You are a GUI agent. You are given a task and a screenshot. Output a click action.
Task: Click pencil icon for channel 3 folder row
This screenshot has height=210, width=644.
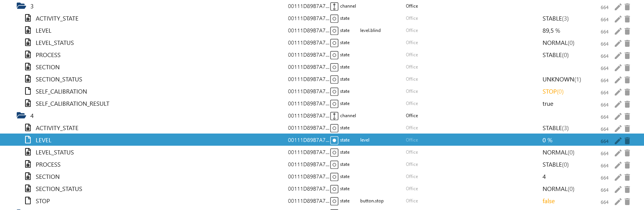618,7
